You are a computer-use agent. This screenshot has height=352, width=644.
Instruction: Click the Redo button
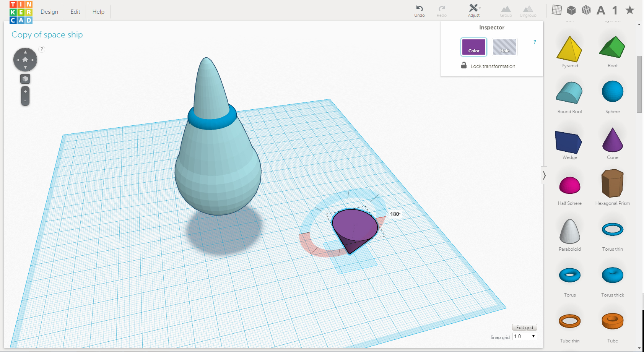pyautogui.click(x=442, y=11)
